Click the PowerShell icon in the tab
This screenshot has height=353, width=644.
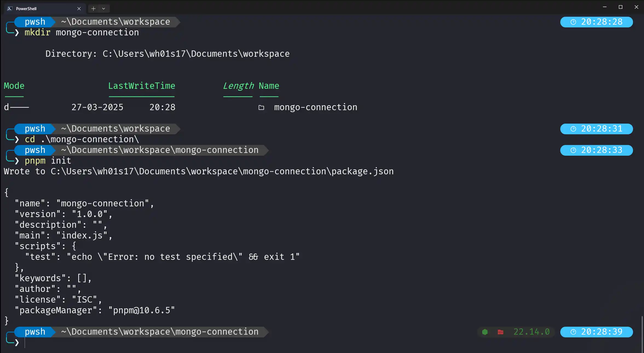tap(10, 8)
